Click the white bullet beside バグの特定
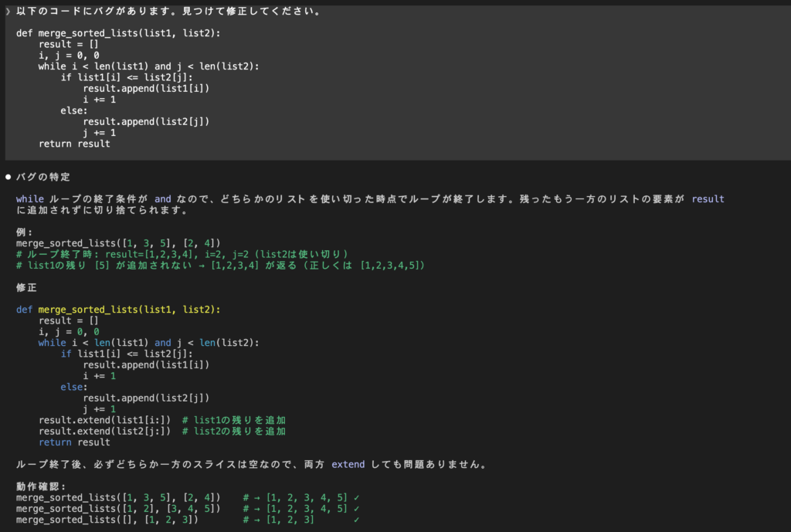This screenshot has height=532, width=791. (x=8, y=177)
